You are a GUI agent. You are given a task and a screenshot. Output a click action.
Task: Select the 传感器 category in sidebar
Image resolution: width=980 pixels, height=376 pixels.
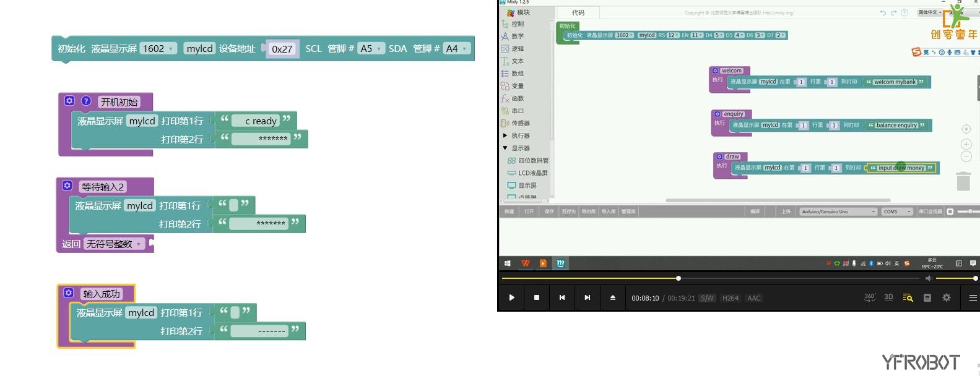pos(520,123)
